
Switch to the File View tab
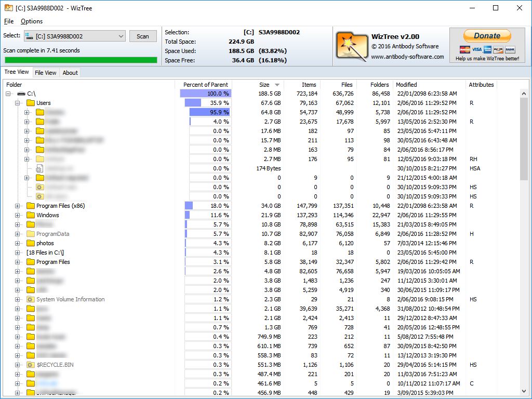click(x=46, y=73)
